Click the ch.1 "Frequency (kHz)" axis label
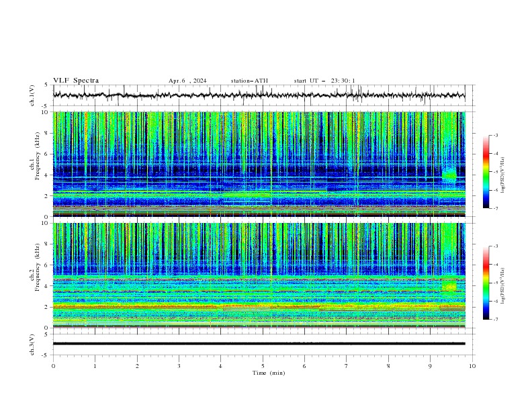Image resolution: width=532 pixels, height=411 pixels. (x=37, y=156)
